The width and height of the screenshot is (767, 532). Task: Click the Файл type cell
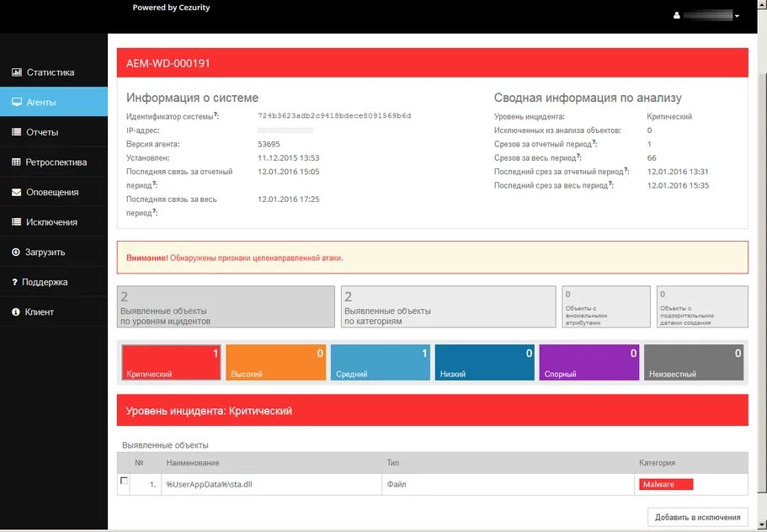(x=397, y=485)
